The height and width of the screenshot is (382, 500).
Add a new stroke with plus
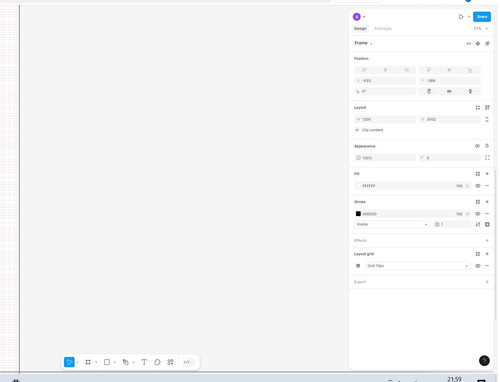pos(487,202)
